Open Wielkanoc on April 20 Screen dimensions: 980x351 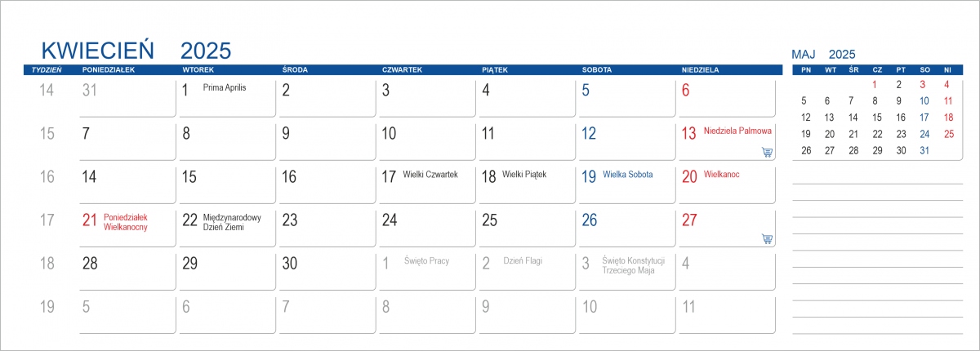(x=721, y=175)
